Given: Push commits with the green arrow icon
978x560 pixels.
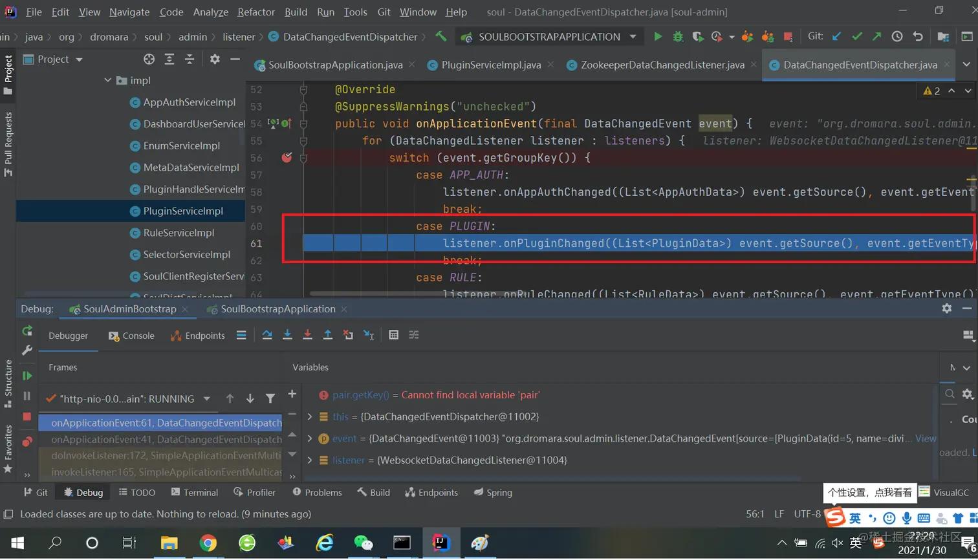Looking at the screenshot, I should [877, 37].
